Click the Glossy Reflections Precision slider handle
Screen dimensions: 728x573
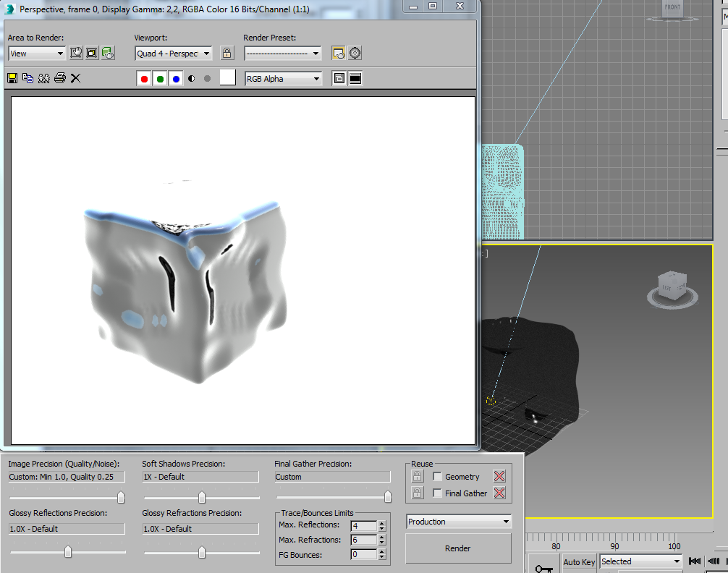click(68, 551)
